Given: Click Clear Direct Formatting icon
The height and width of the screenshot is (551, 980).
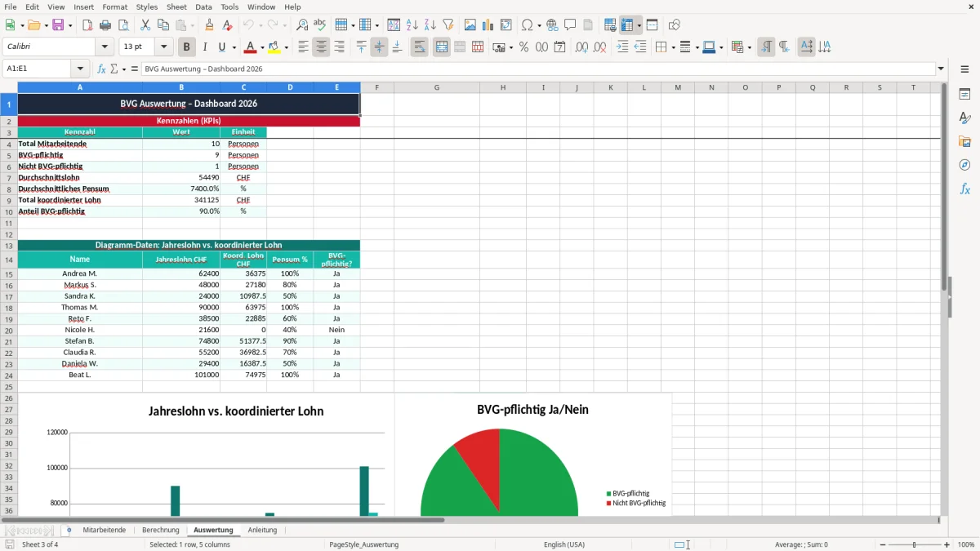Looking at the screenshot, I should click(x=227, y=25).
